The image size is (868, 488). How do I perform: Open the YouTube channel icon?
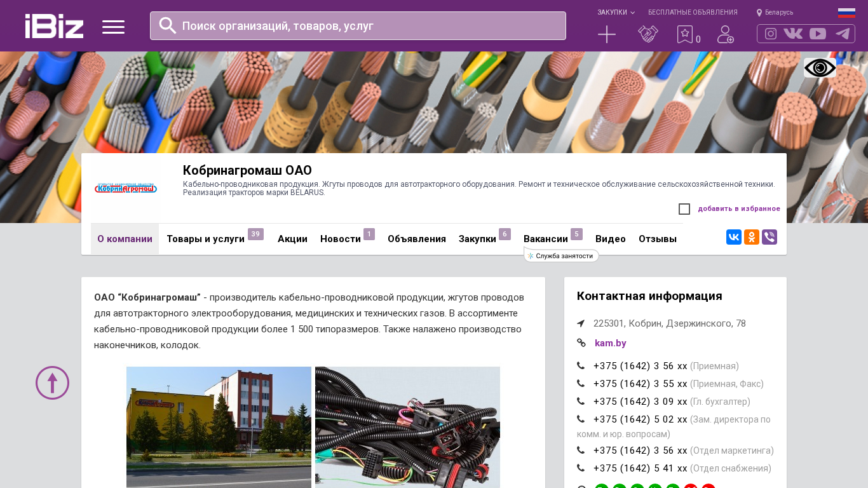tap(818, 34)
